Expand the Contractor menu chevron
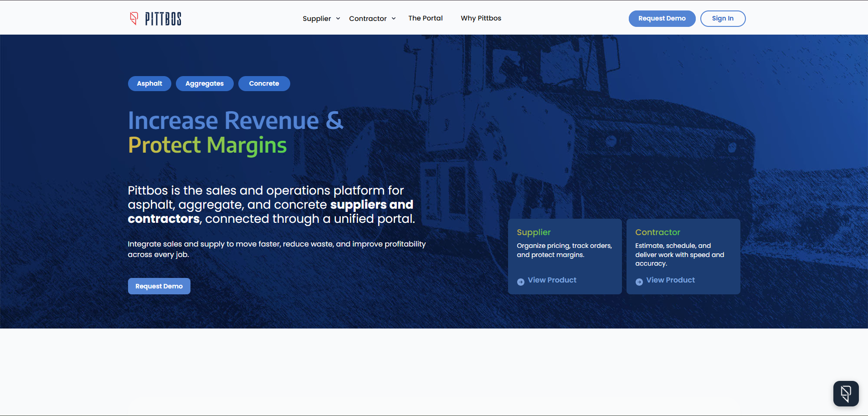 coord(394,19)
